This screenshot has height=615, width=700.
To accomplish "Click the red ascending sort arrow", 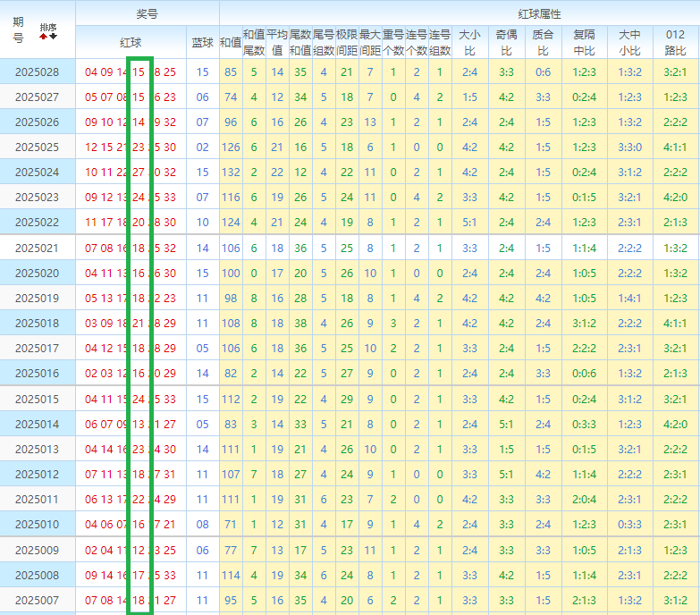I will coord(43,36).
